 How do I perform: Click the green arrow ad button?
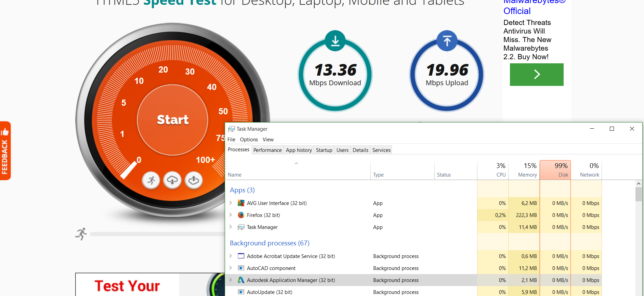[x=537, y=74]
